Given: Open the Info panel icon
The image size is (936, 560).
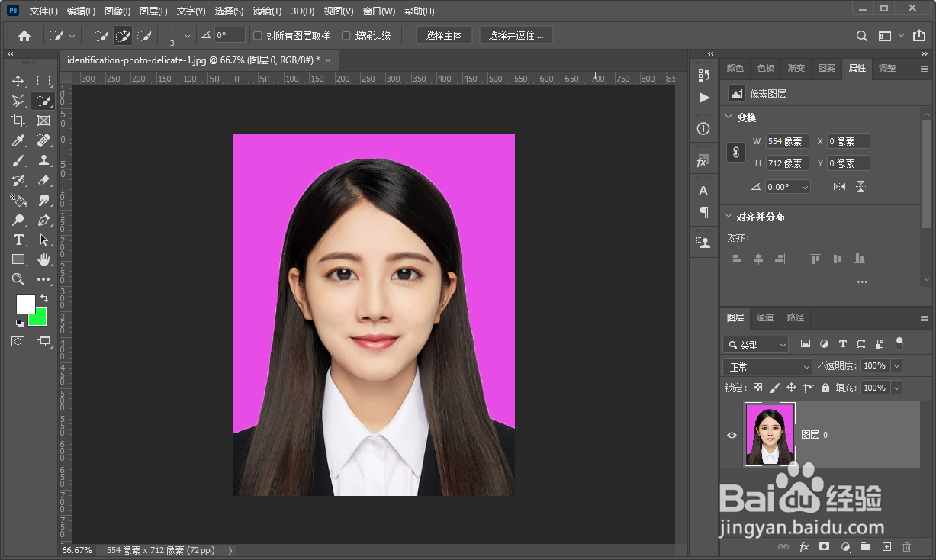Looking at the screenshot, I should click(703, 129).
